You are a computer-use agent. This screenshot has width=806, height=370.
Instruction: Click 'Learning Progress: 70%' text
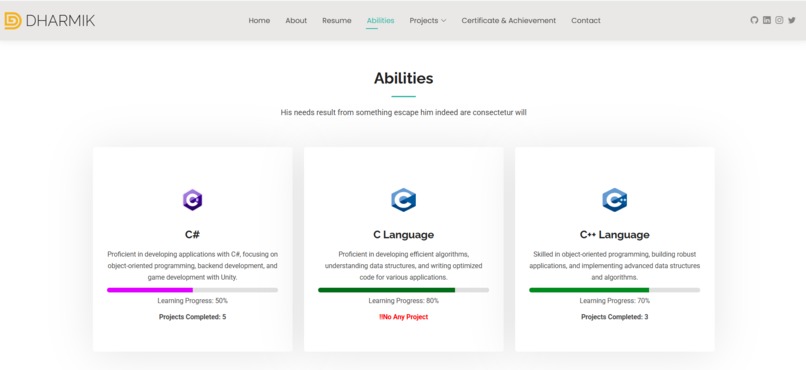pos(614,301)
